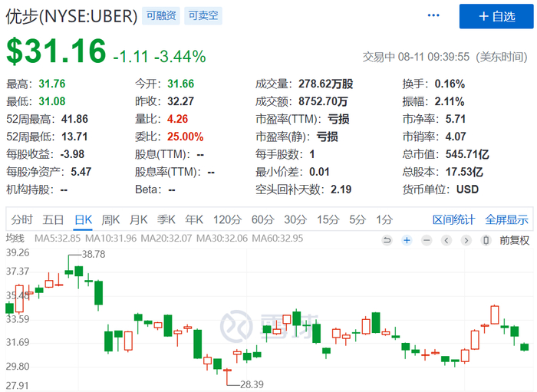Viewport: 537px width, 392px height.
Task: Click the 市销率 value 4.07
Action: [456, 137]
